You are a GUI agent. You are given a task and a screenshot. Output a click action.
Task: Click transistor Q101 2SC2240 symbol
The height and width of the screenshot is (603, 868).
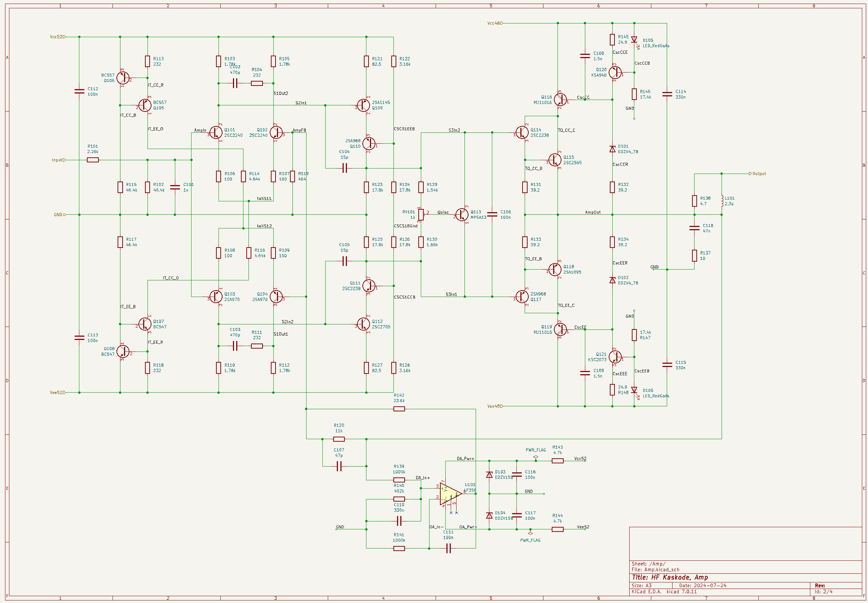click(216, 132)
